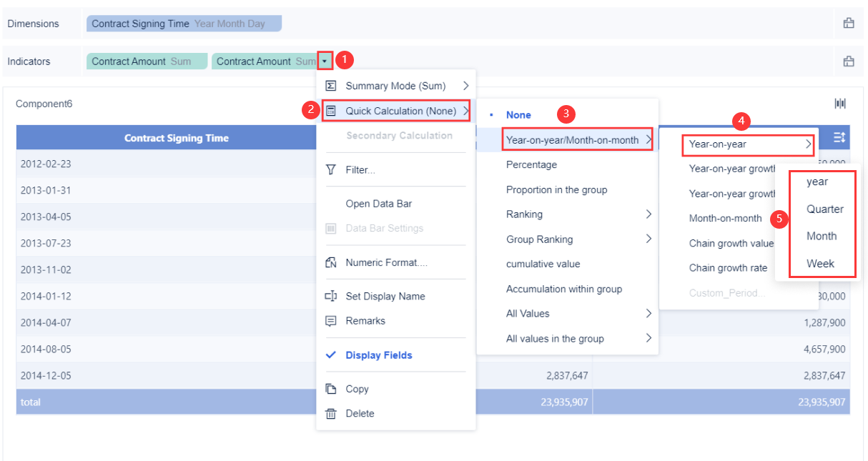Screen dimensions: 868x461
Task: Click the Copy menu icon
Action: click(x=331, y=389)
